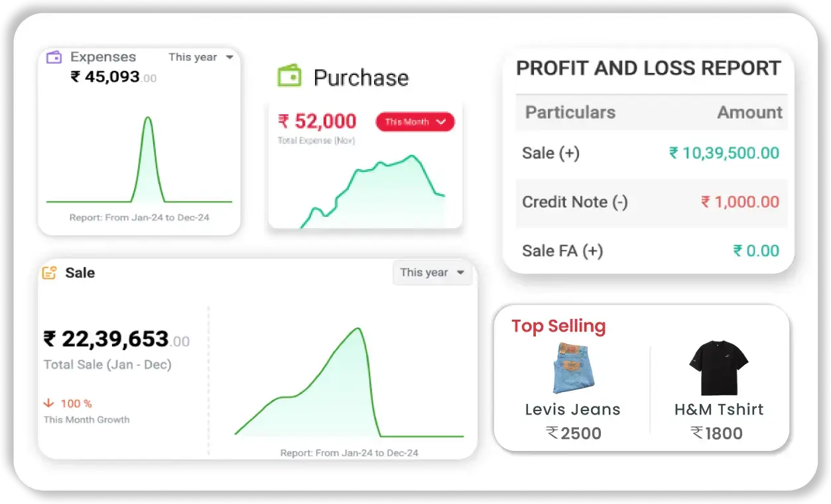Open the red 'This Month' dropdown
The height and width of the screenshot is (504, 831).
point(415,122)
